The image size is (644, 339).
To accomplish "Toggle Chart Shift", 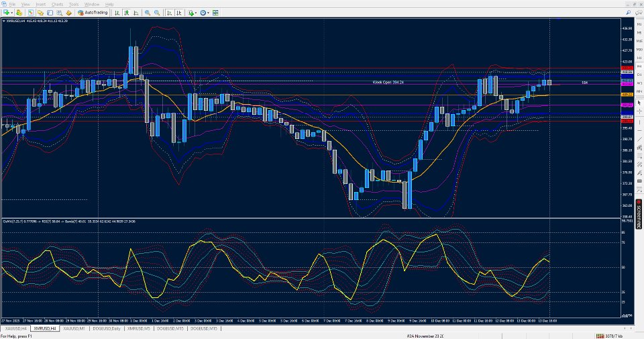I will point(178,13).
